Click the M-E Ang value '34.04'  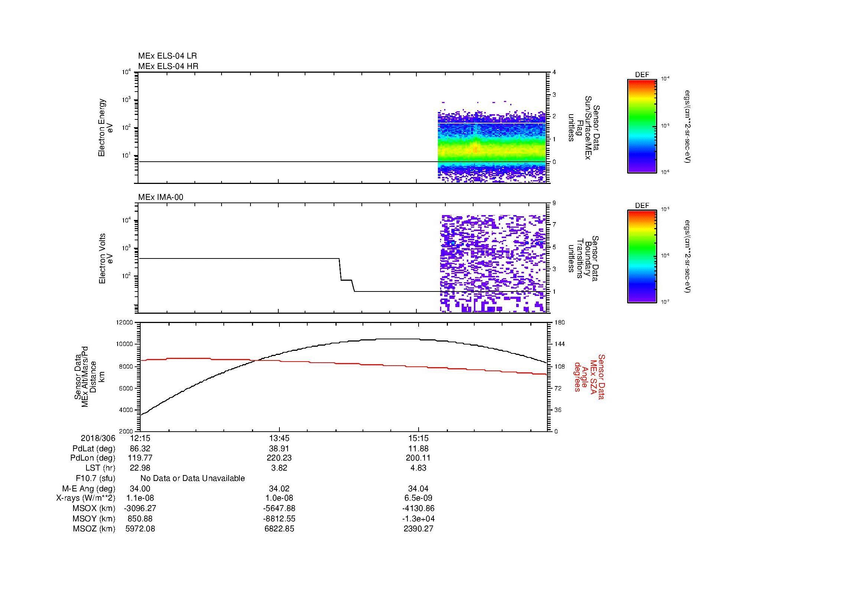click(419, 489)
